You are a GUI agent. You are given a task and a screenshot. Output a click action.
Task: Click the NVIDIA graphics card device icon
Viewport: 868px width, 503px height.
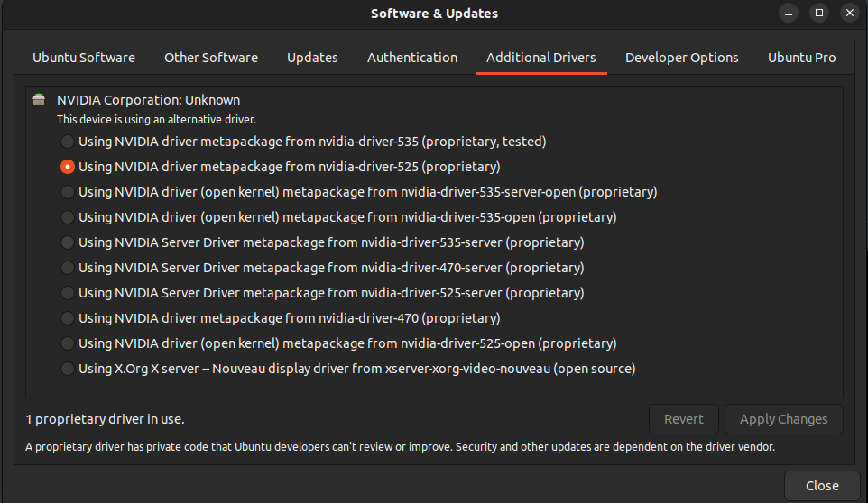39,99
